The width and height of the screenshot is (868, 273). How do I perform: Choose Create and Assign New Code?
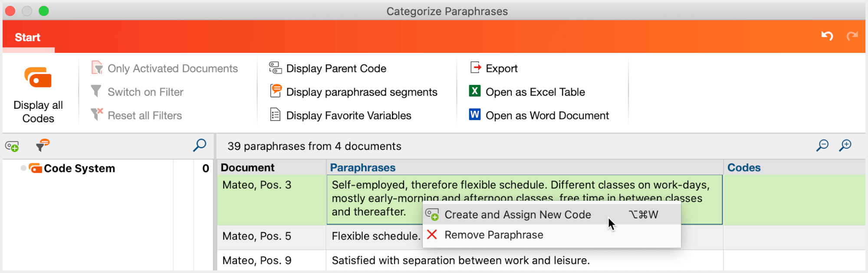(551, 214)
